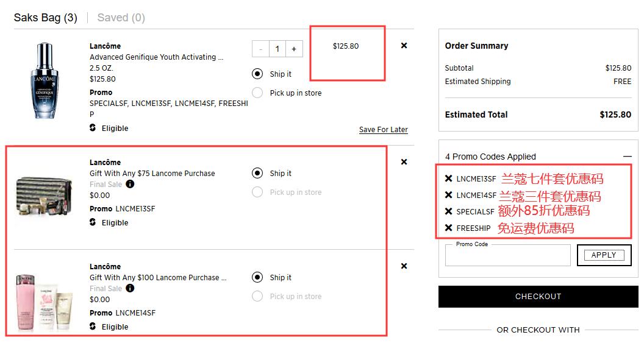
Task: Switch to Saved (0) tab
Action: coord(121,18)
